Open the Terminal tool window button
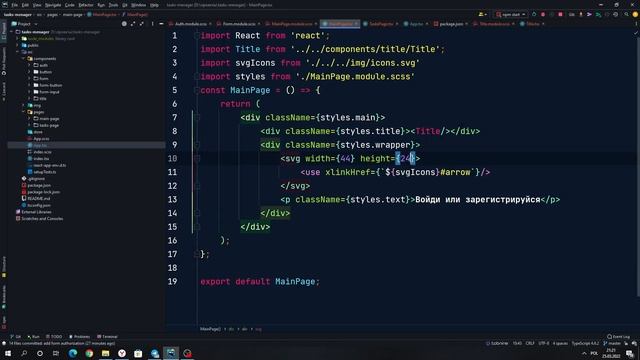640x360 pixels. pyautogui.click(x=107, y=336)
